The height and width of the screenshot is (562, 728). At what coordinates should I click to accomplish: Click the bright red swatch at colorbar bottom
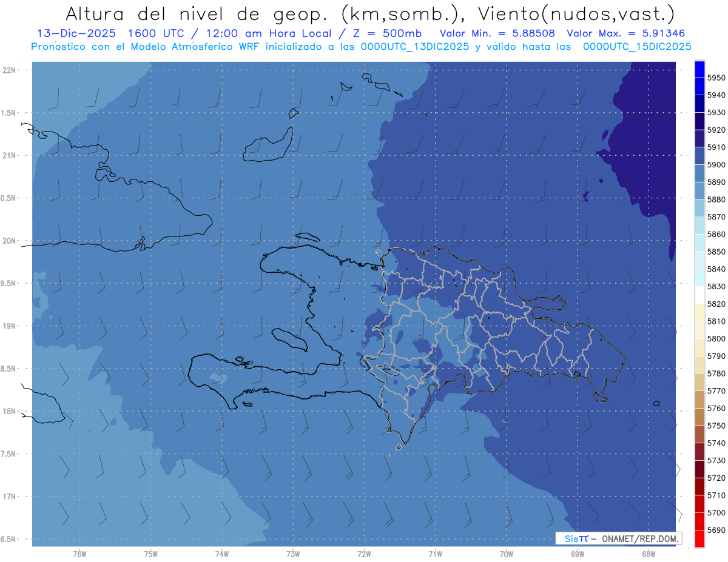(x=699, y=538)
